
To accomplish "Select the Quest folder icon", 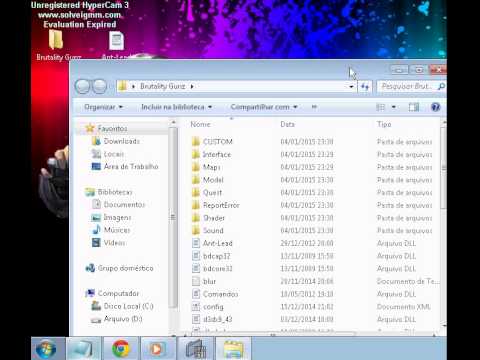I will (196, 192).
